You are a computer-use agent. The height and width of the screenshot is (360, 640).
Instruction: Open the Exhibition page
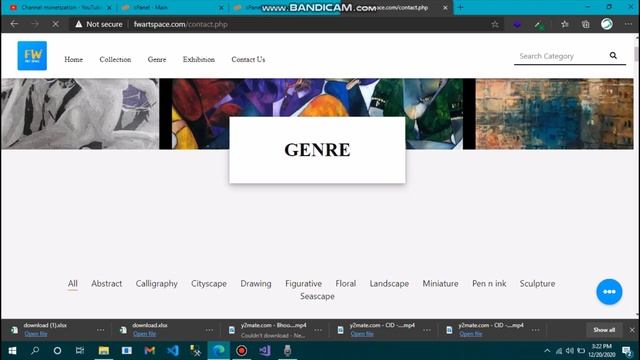pos(199,60)
